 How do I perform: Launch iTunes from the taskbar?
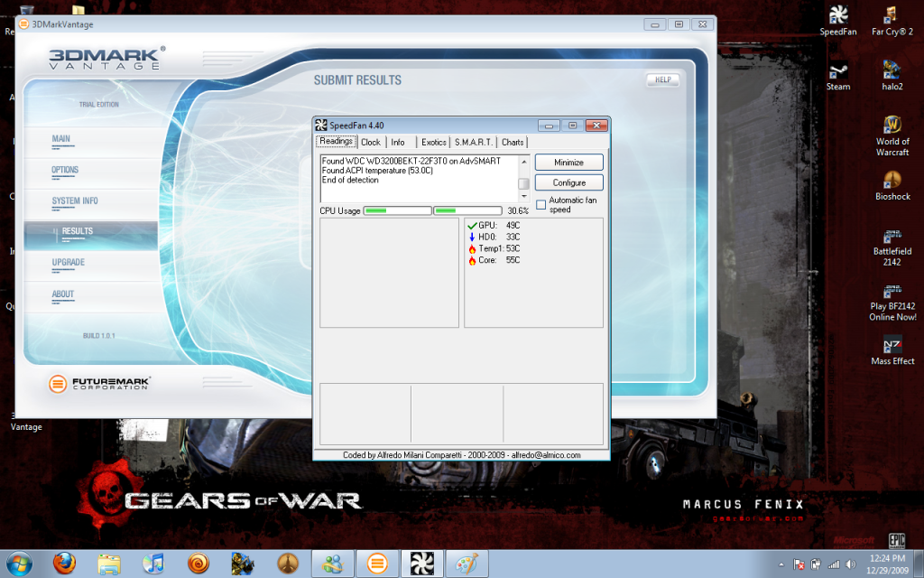pyautogui.click(x=153, y=564)
